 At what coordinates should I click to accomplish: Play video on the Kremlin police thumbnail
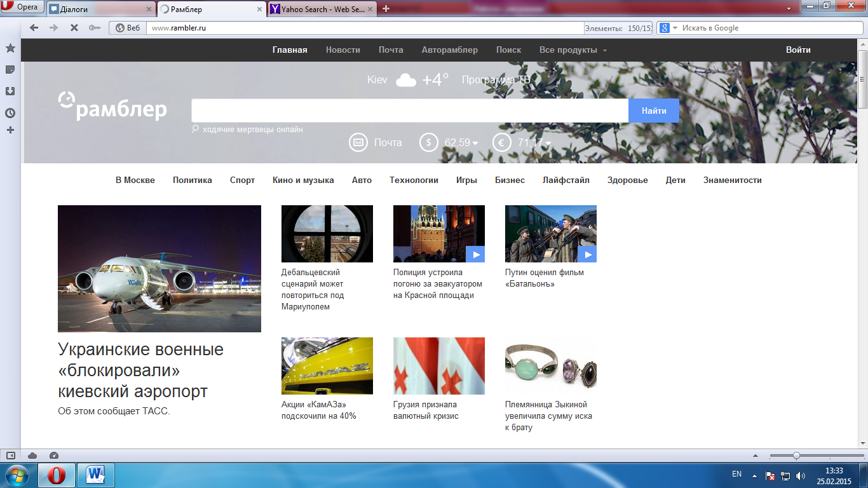[x=475, y=254]
